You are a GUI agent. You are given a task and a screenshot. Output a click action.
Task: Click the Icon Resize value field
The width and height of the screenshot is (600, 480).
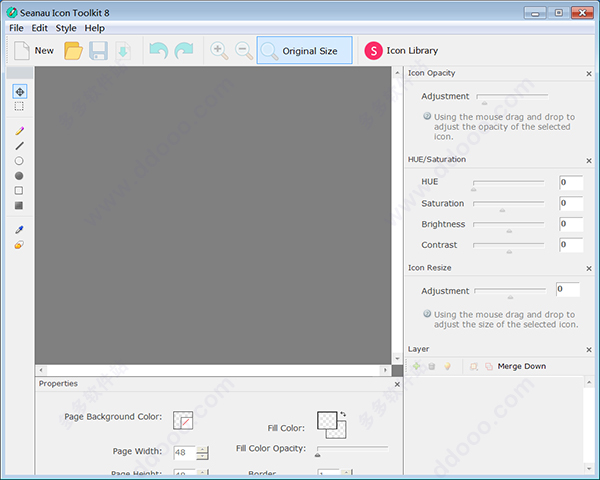click(x=568, y=289)
